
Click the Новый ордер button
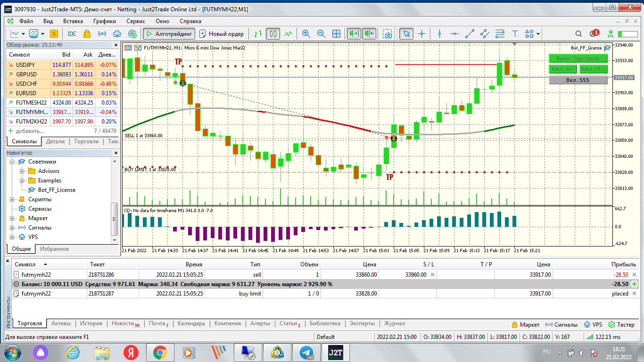point(222,34)
